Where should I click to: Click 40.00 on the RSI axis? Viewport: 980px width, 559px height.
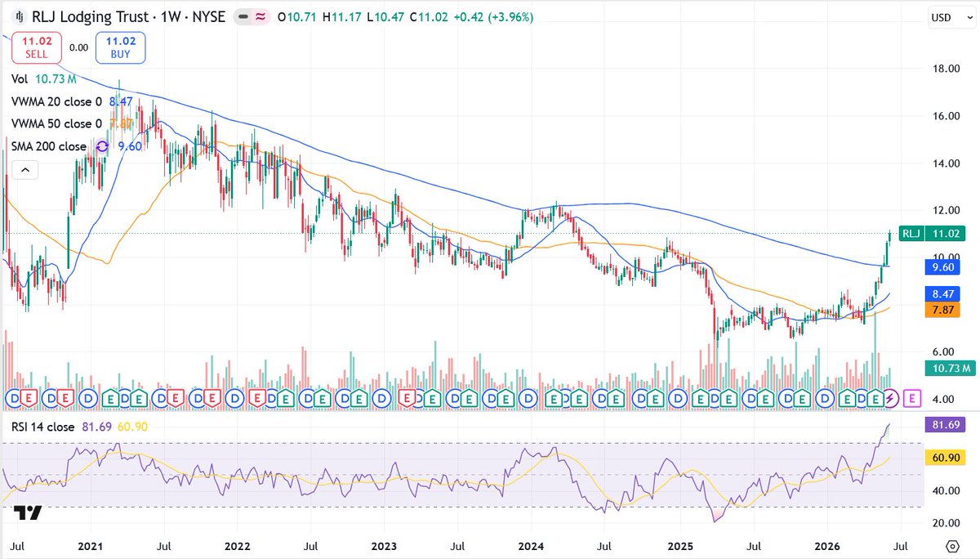pyautogui.click(x=947, y=490)
